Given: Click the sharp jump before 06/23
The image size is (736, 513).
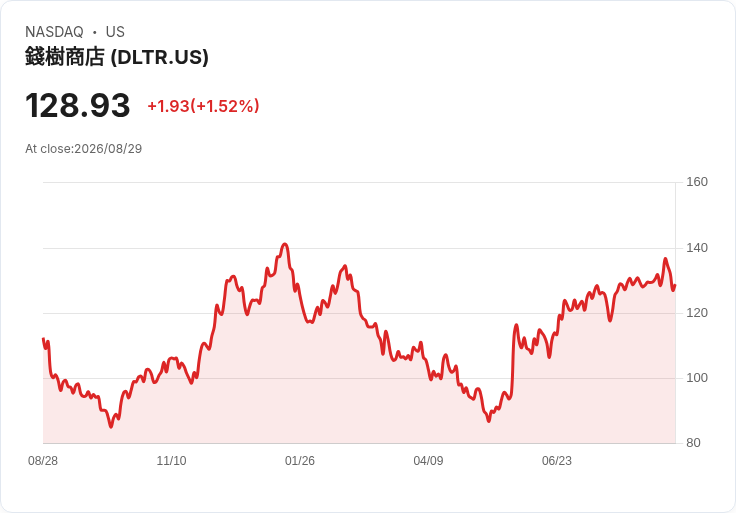Looking at the screenshot, I should click(513, 361).
